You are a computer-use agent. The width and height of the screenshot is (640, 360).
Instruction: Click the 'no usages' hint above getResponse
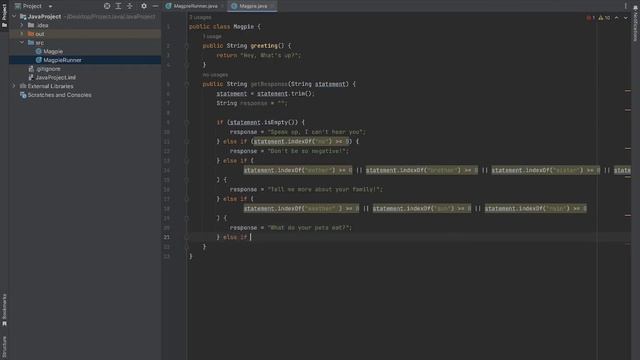(x=215, y=75)
